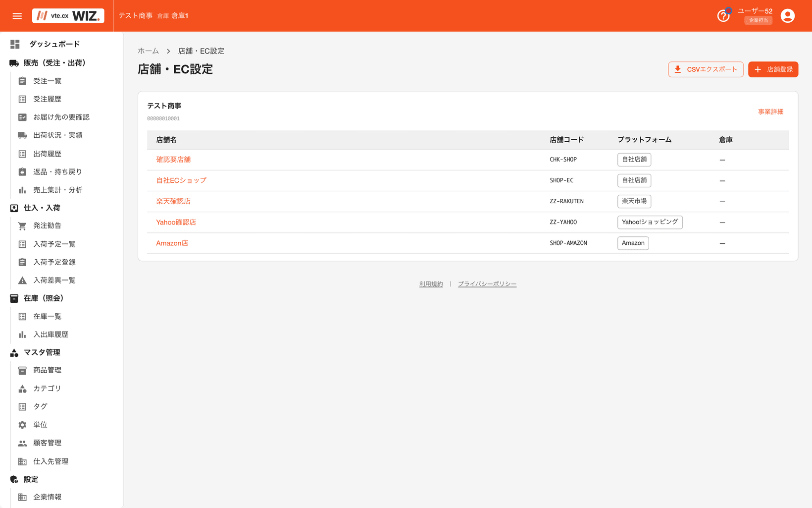Open the 自社ECショップ store link

181,180
